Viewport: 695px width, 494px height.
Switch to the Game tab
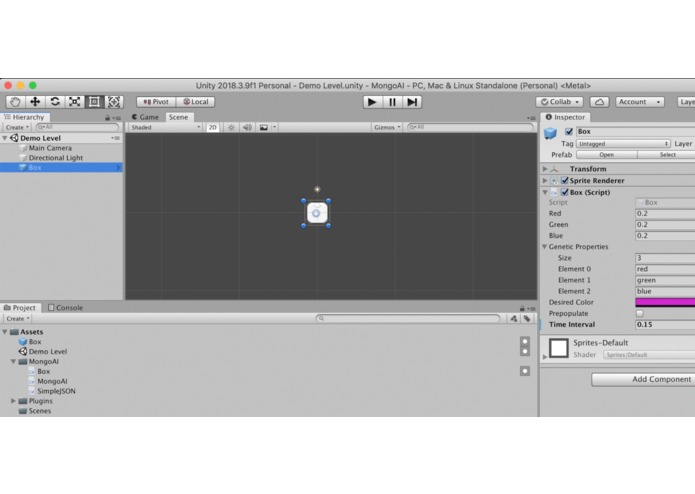pyautogui.click(x=145, y=117)
